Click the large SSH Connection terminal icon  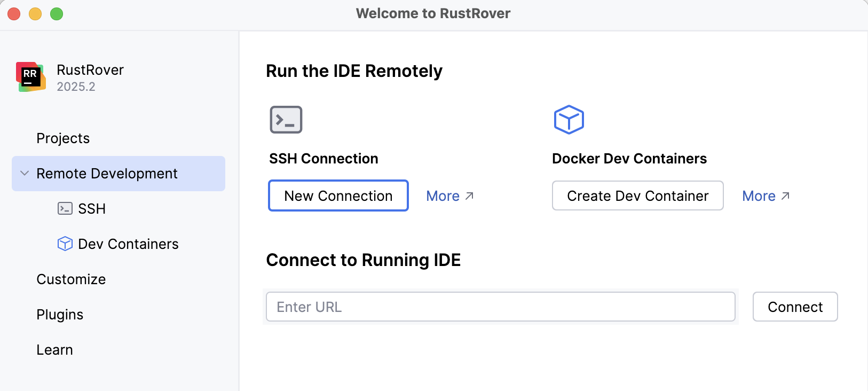[286, 120]
